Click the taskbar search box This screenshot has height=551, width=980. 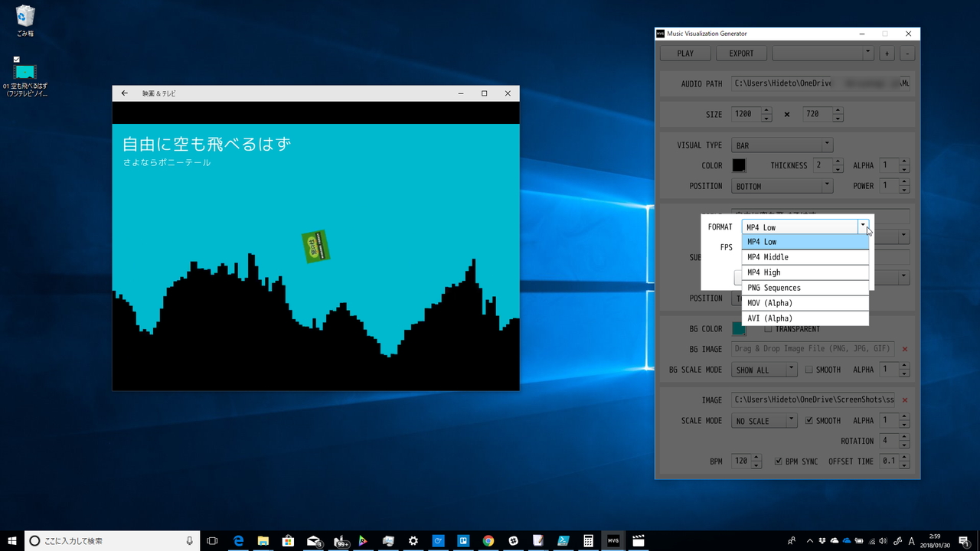[113, 540]
